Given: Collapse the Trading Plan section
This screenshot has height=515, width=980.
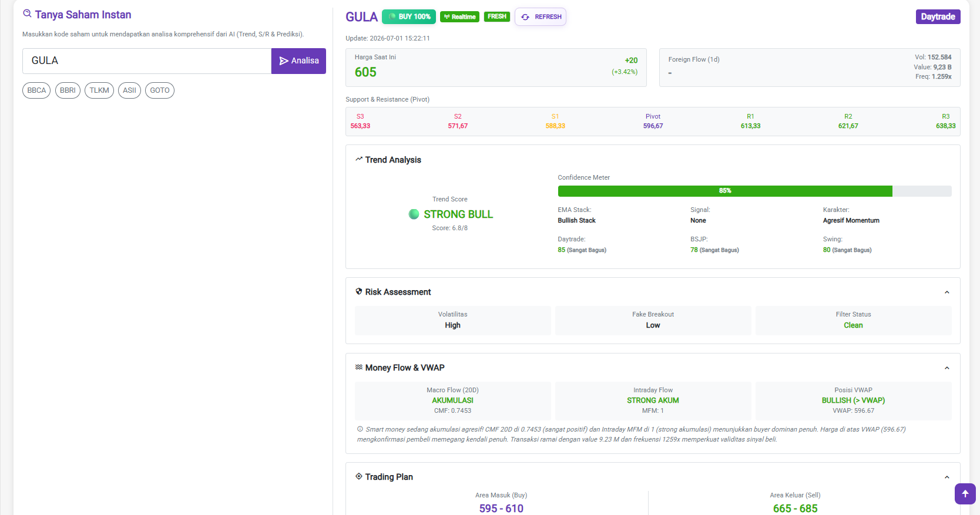Looking at the screenshot, I should click(x=947, y=477).
